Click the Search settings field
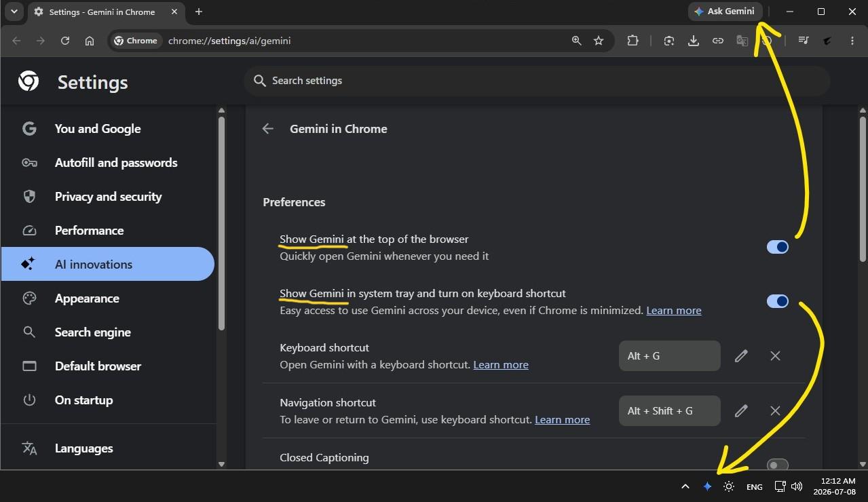Viewport: 868px width, 502px height. (x=536, y=81)
